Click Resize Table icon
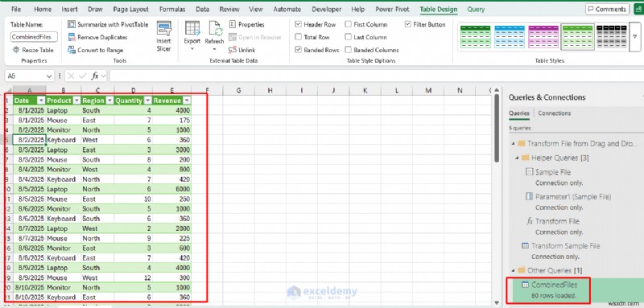 (16, 50)
